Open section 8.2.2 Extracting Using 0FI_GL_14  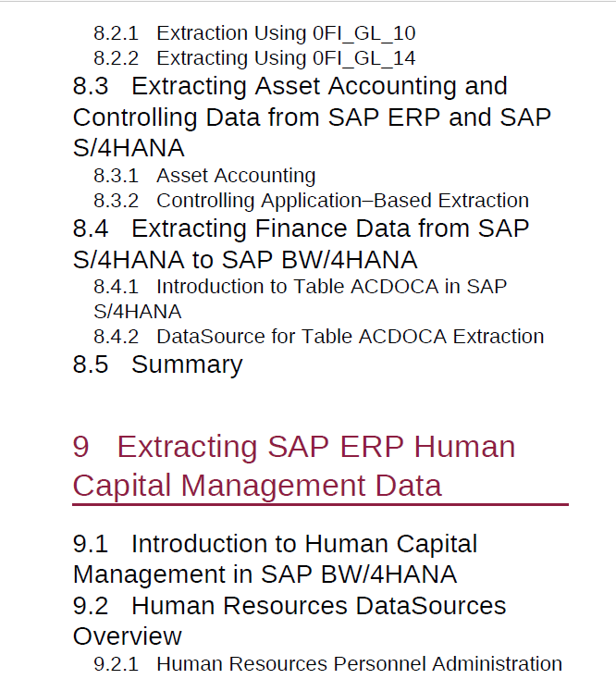(254, 58)
